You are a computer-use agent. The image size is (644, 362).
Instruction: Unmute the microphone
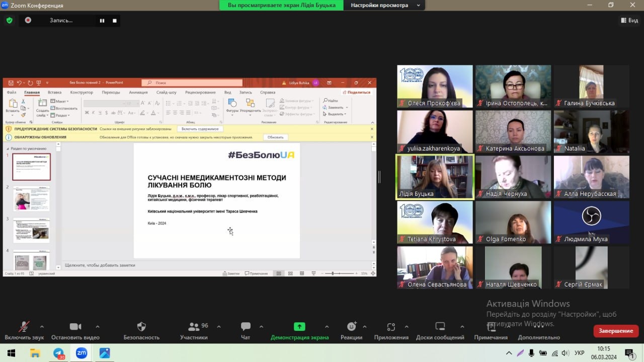click(24, 327)
